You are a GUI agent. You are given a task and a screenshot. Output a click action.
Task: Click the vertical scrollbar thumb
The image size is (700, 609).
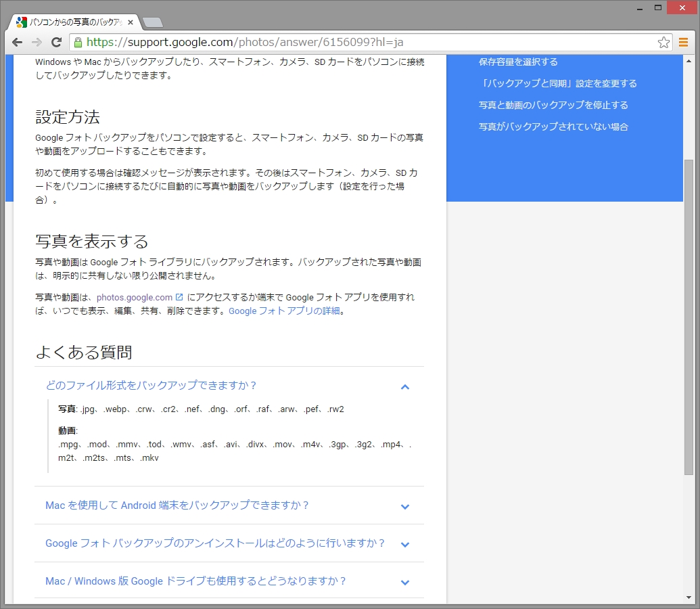click(689, 317)
